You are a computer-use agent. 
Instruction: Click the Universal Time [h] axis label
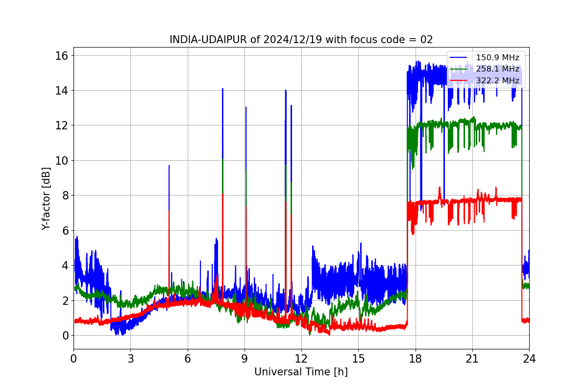301,372
